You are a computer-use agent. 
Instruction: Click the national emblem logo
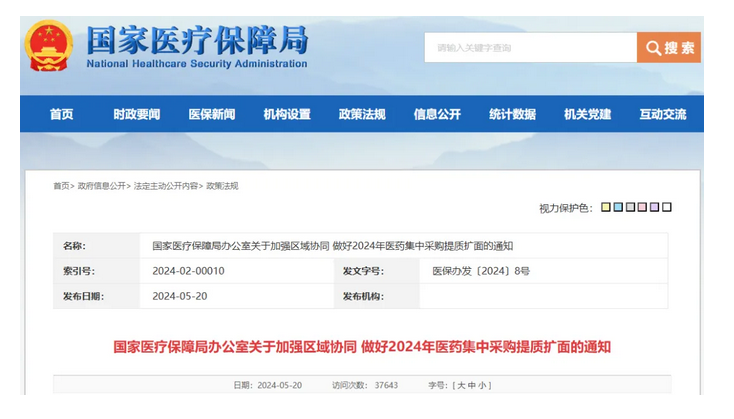[x=48, y=45]
